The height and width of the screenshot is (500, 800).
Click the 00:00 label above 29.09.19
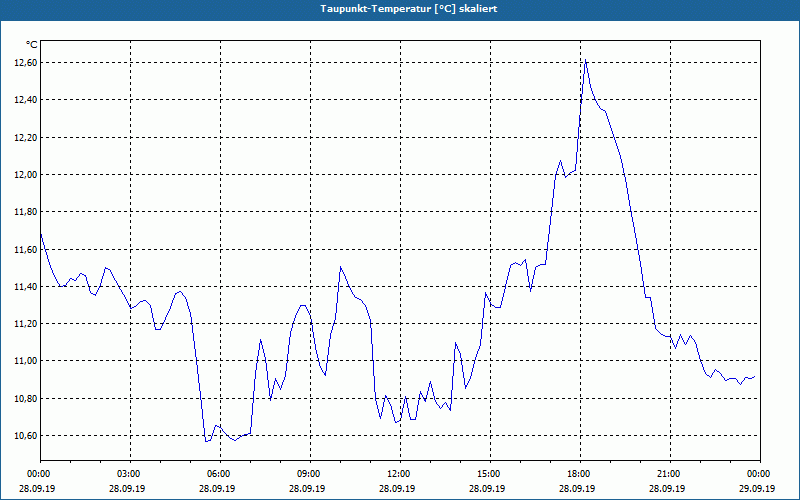coord(760,474)
